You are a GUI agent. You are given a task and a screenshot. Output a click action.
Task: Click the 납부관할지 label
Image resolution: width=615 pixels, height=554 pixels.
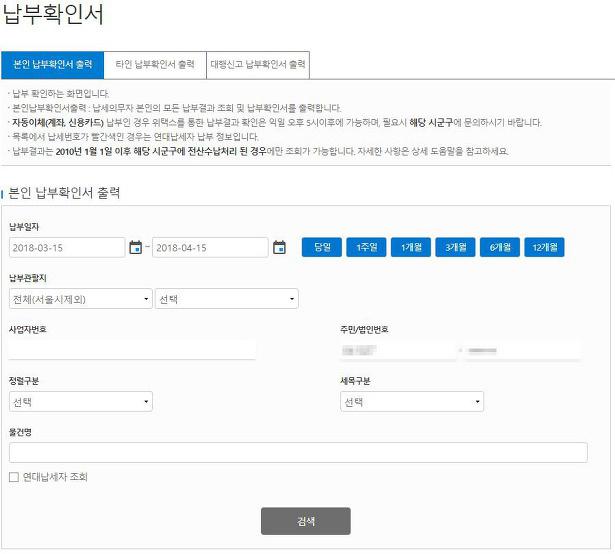pyautogui.click(x=28, y=278)
